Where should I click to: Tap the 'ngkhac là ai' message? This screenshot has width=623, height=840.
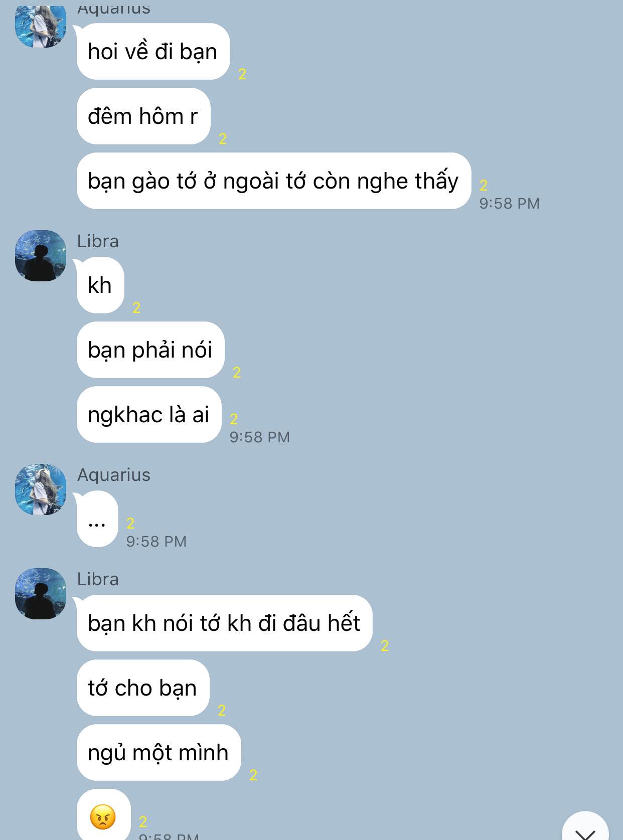(149, 414)
